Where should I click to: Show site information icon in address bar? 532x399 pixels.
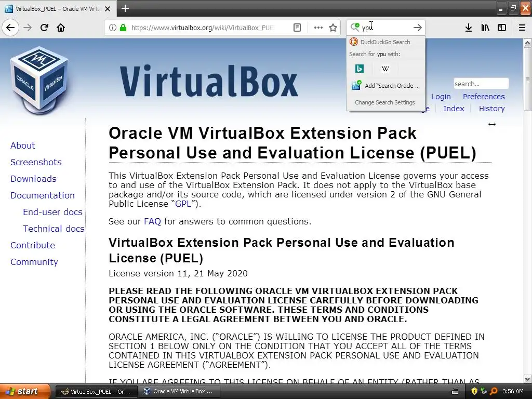(x=112, y=28)
